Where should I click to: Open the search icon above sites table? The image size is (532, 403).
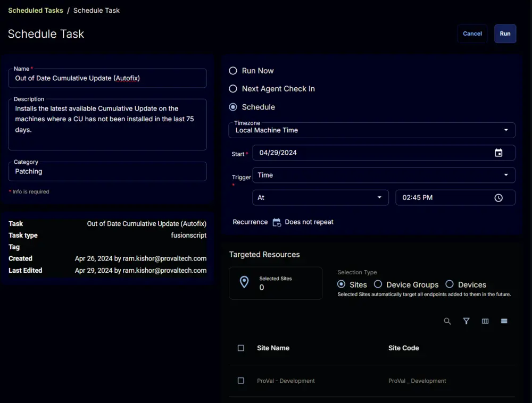(447, 321)
